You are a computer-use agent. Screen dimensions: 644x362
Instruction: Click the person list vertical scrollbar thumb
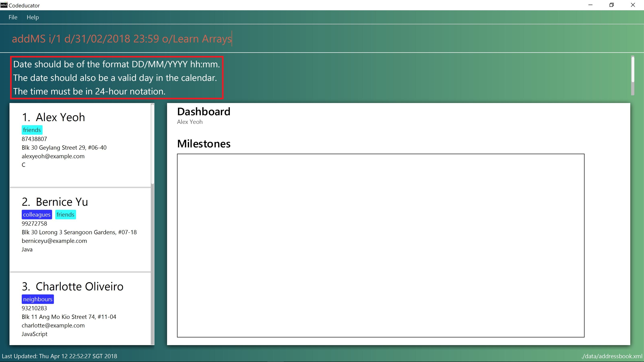point(153,144)
